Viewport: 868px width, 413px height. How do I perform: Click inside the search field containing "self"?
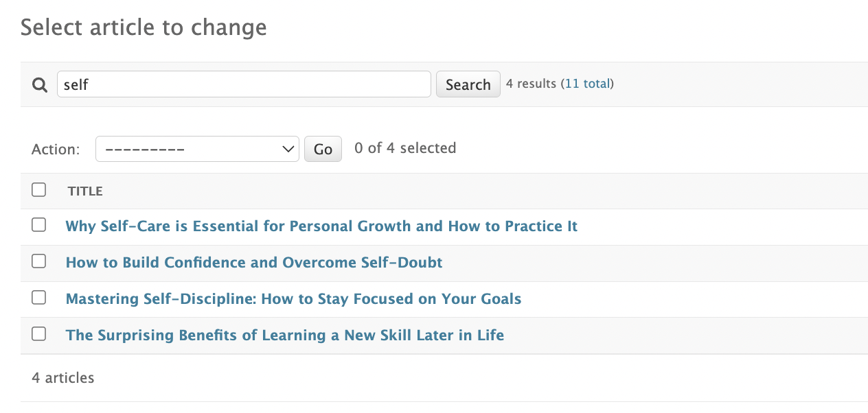point(244,84)
